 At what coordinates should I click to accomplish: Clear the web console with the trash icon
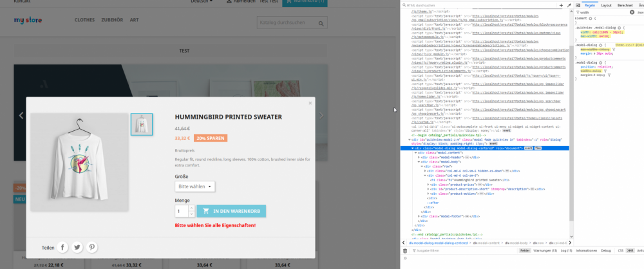pos(405,250)
